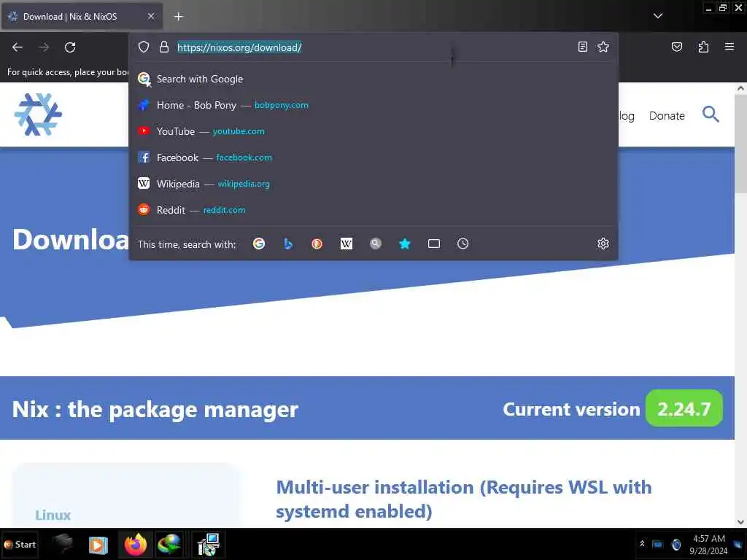Viewport: 747px width, 560px height.
Task: Open the media player taskbar icon
Action: click(x=98, y=545)
